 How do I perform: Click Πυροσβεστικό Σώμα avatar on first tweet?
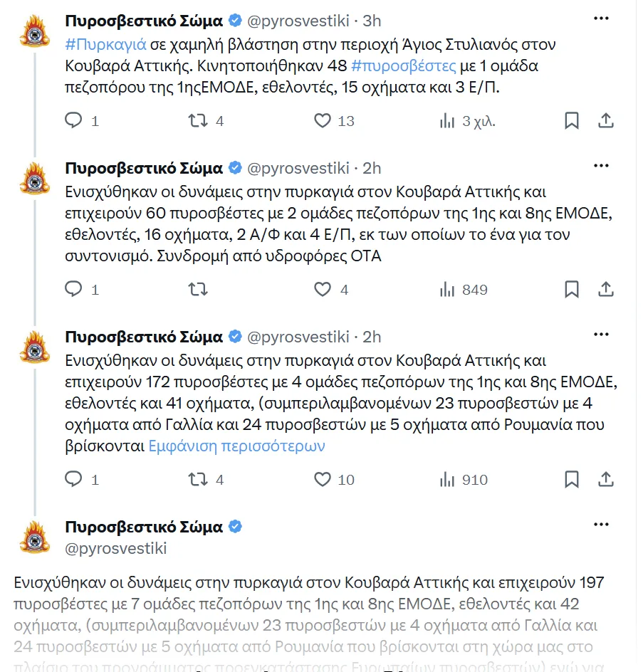(35, 31)
